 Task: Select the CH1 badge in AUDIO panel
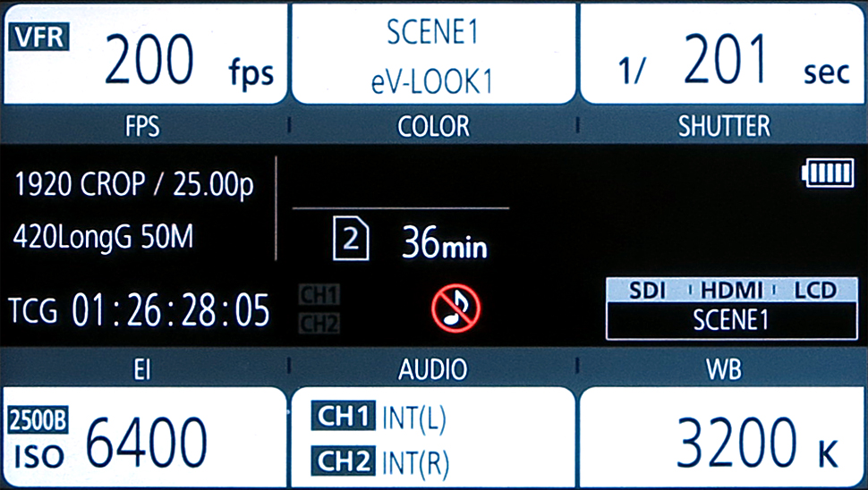tap(343, 416)
